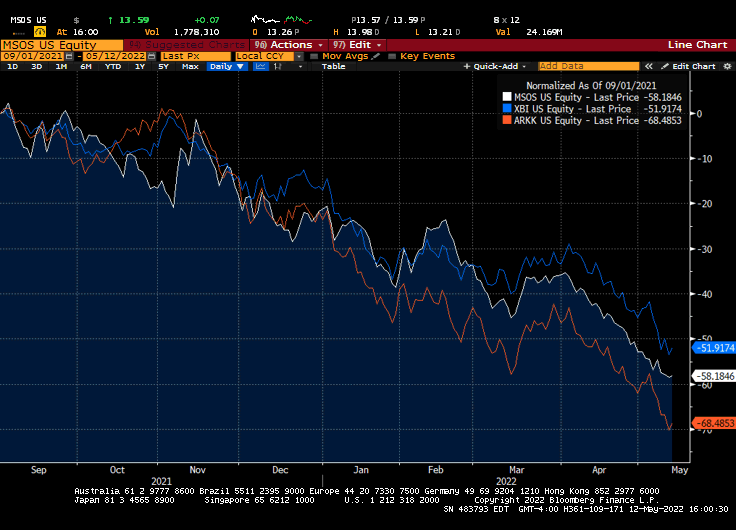Click the MSOS US Equity security field
The height and width of the screenshot is (530, 736).
pyautogui.click(x=62, y=45)
